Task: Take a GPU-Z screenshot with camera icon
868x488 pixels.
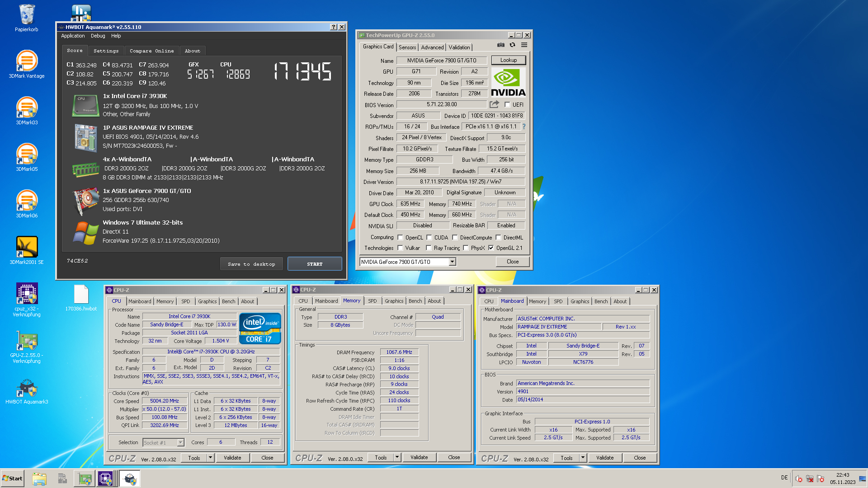Action: 500,45
